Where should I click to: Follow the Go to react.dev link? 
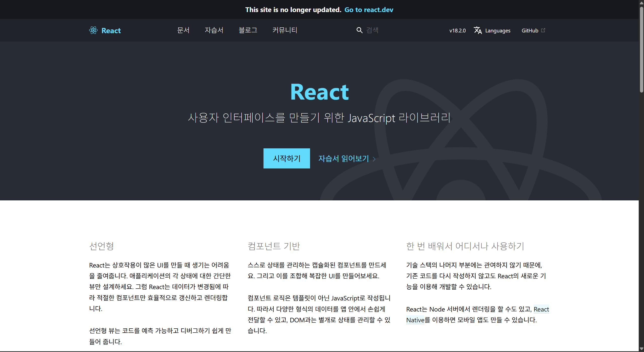click(369, 10)
